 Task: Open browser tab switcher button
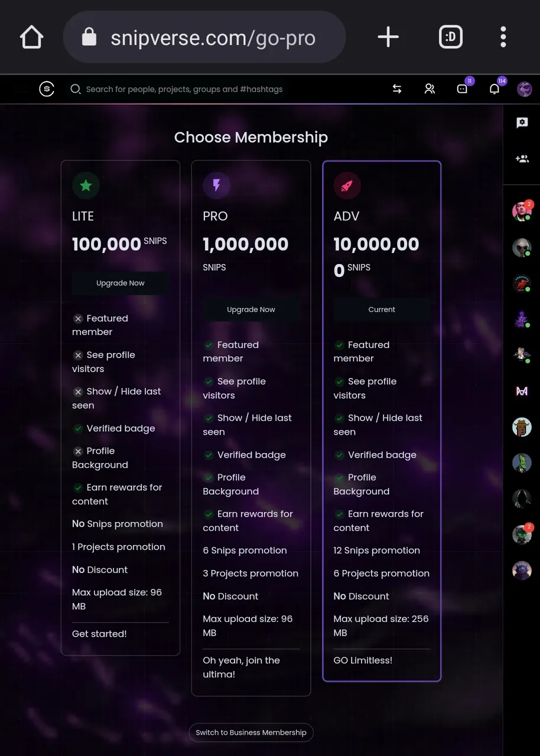tap(451, 37)
